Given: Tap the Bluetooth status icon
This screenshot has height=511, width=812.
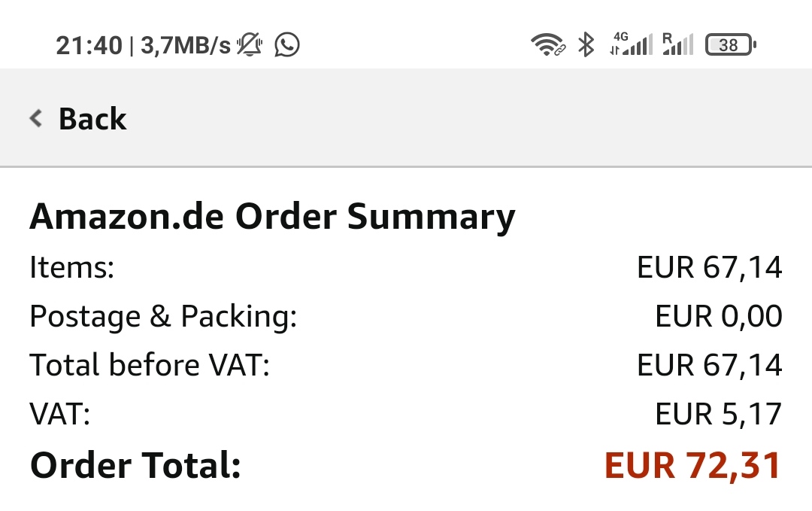Looking at the screenshot, I should click(x=586, y=45).
